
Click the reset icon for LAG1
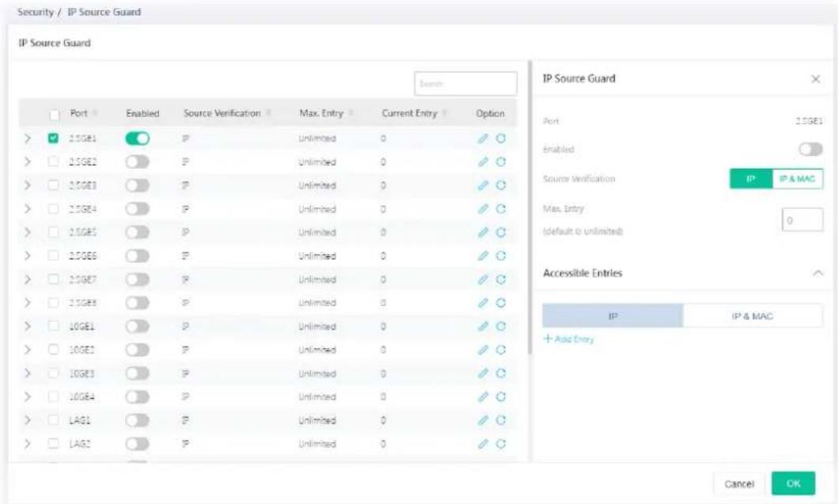[x=501, y=421]
